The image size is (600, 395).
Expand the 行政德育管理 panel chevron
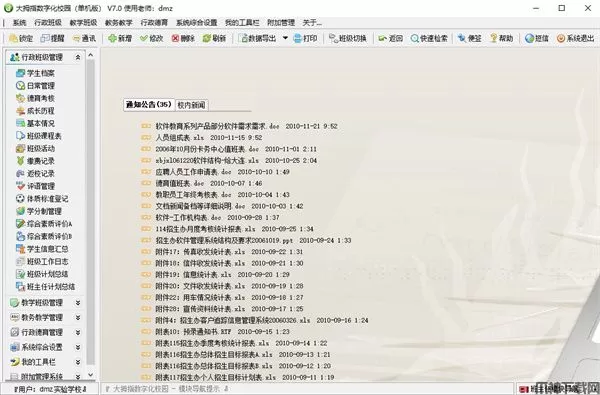point(78,332)
